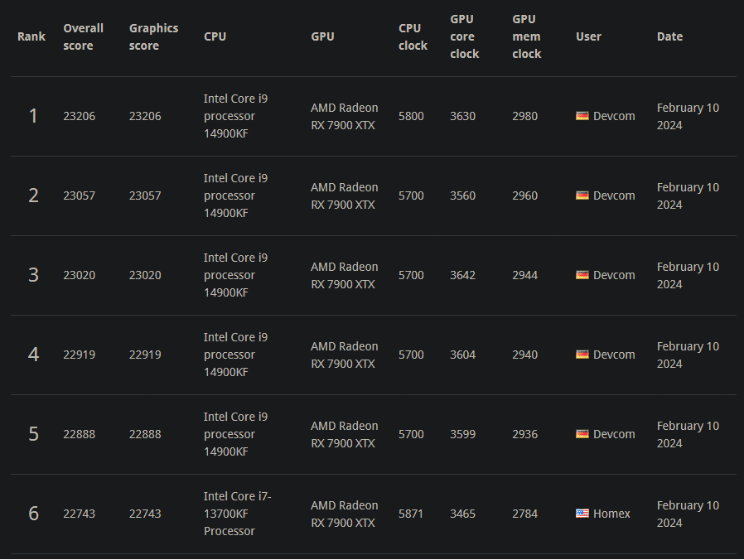Image resolution: width=744 pixels, height=560 pixels.
Task: Open Devcom user profile in rank 1 row
Action: 614,116
